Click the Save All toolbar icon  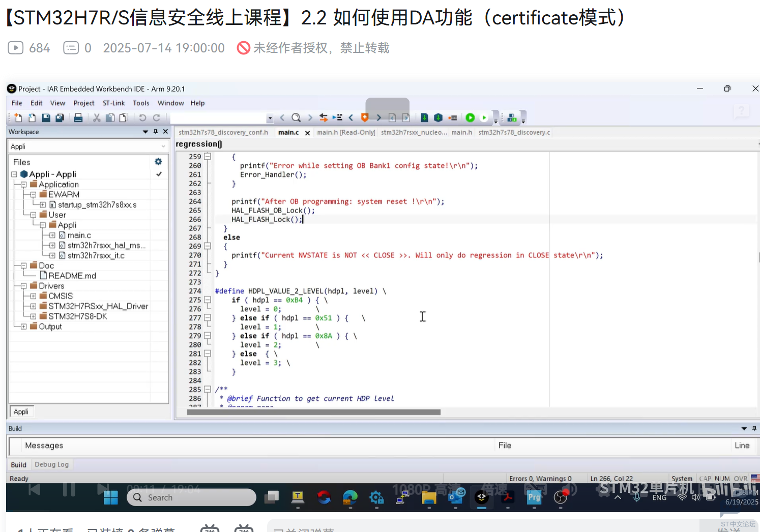(60, 118)
